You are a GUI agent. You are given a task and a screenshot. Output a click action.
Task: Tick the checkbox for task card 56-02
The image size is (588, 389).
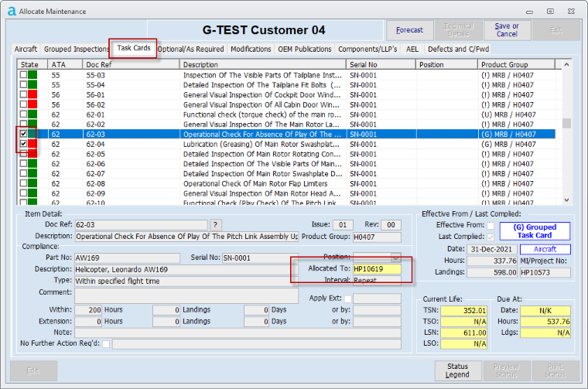(24, 104)
